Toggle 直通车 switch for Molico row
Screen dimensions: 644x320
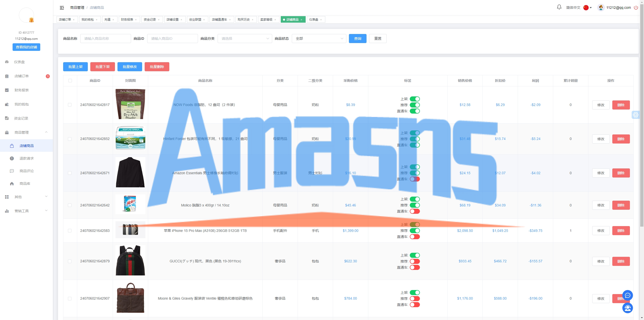pos(415,211)
